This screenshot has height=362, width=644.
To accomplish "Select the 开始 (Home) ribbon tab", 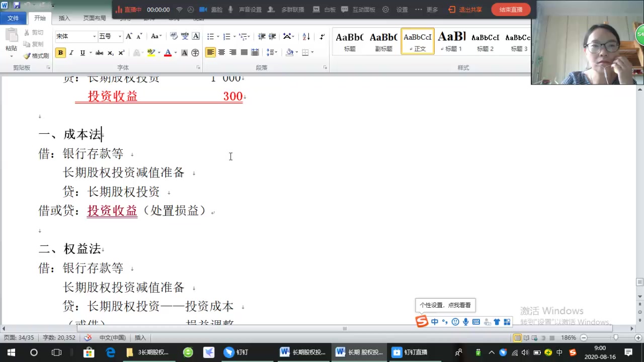I will pyautogui.click(x=40, y=18).
